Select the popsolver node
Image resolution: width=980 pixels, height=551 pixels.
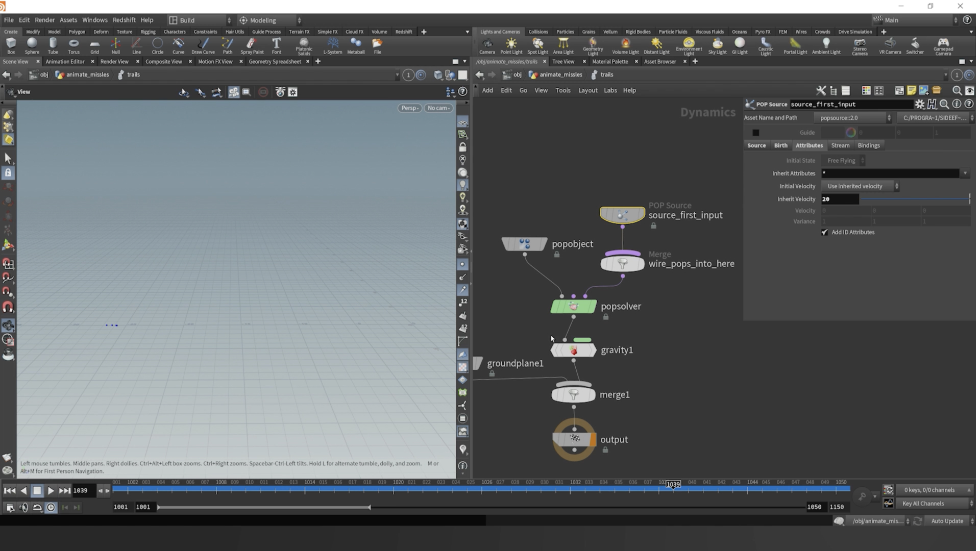[573, 306]
